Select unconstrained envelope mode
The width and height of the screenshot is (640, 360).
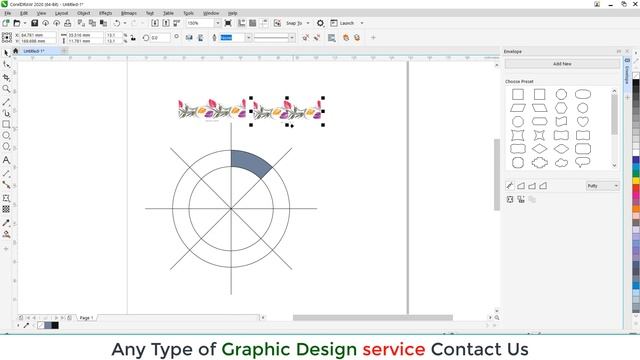(510, 186)
